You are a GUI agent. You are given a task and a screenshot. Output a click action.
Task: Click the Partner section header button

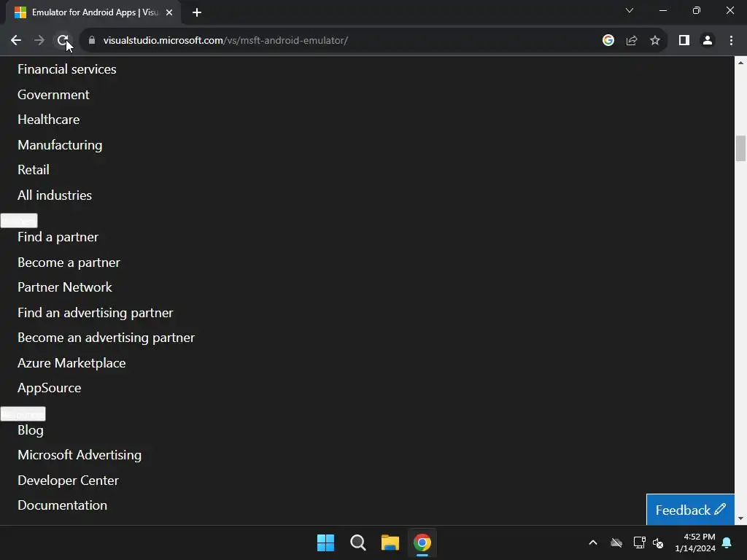pyautogui.click(x=19, y=220)
